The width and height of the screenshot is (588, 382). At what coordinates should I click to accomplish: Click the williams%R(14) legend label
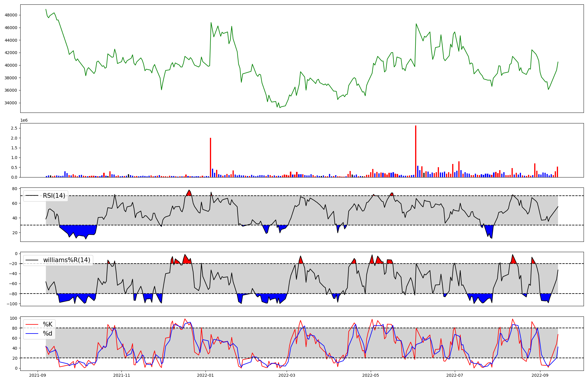tap(67, 260)
